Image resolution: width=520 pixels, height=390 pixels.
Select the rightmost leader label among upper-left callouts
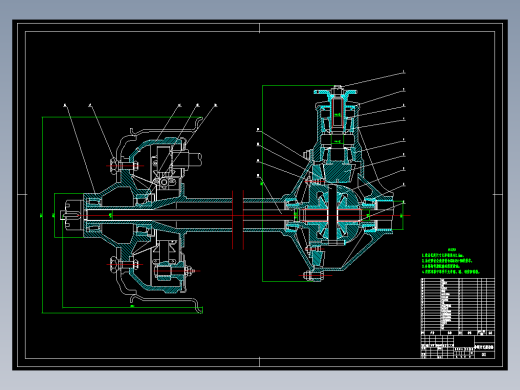click(216, 105)
